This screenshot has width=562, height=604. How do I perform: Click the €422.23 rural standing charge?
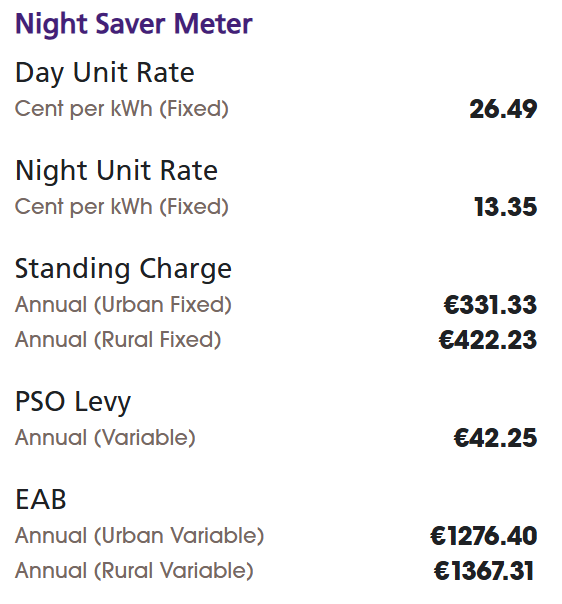point(488,340)
